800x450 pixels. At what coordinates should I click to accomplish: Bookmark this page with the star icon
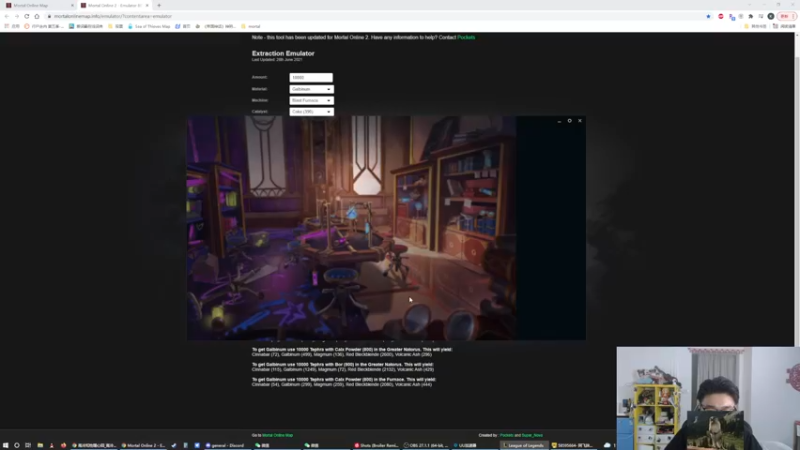708,16
